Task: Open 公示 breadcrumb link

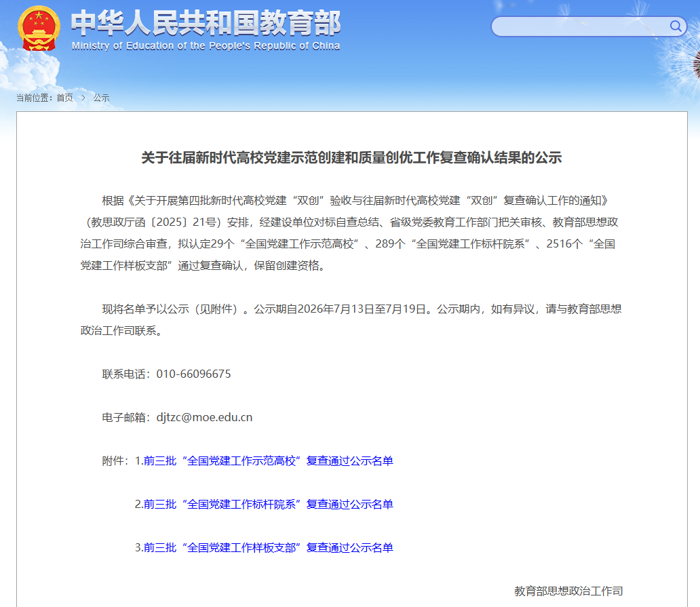Action: click(101, 98)
